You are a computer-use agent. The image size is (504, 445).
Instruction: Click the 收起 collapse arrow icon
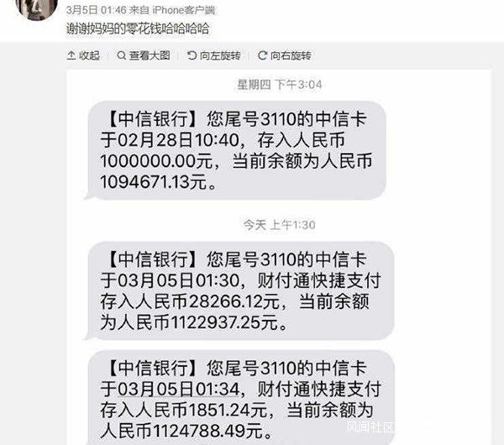pos(71,55)
